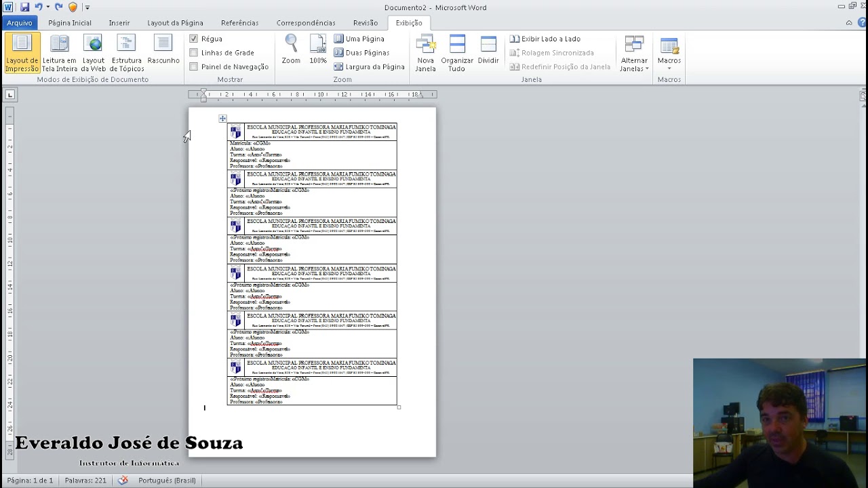868x488 pixels.
Task: Open the Página Inicial tab
Action: (x=70, y=23)
